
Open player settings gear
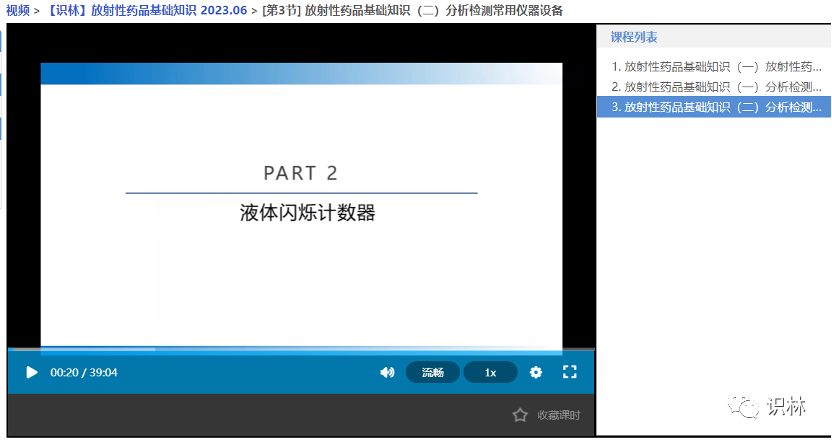(x=536, y=372)
